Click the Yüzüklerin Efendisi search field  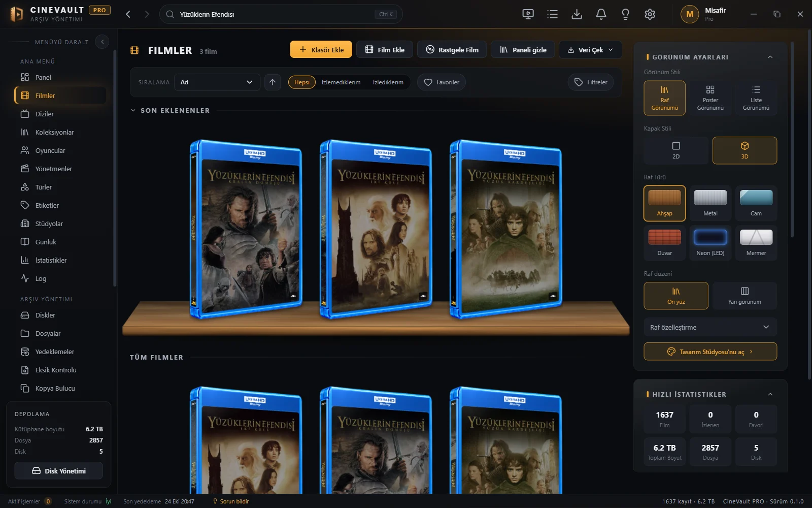[281, 14]
